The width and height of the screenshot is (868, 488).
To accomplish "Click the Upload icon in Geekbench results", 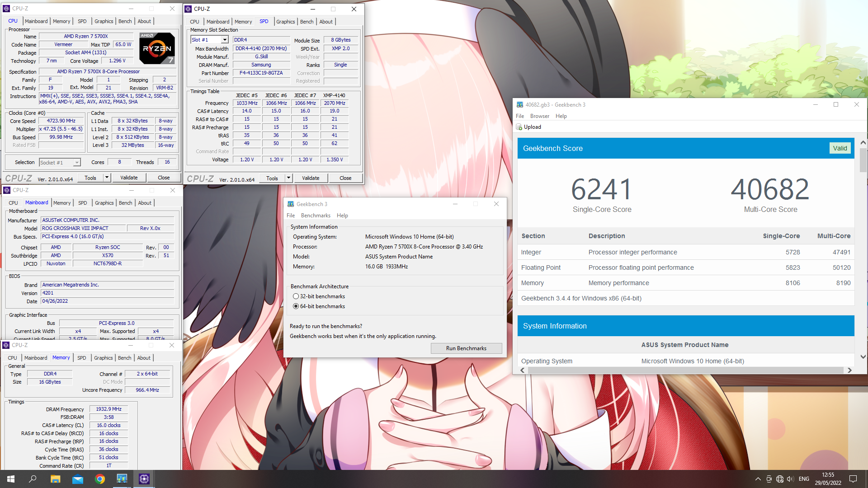I will tap(519, 127).
